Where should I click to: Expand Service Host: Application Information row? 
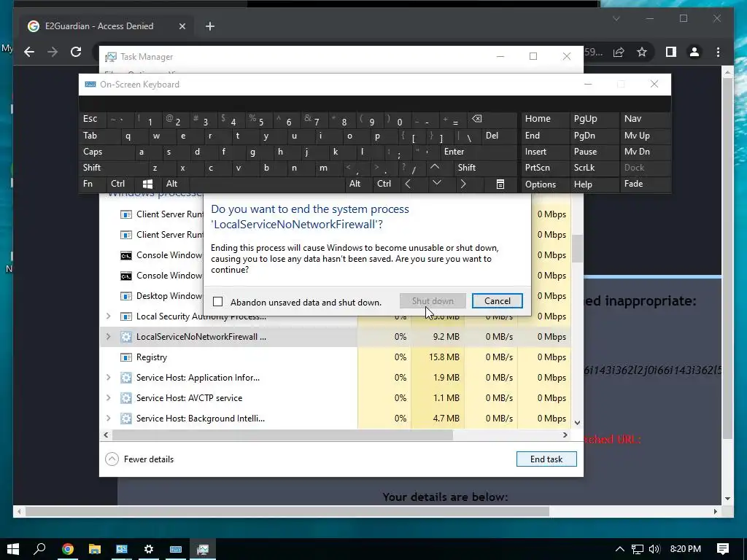point(108,378)
